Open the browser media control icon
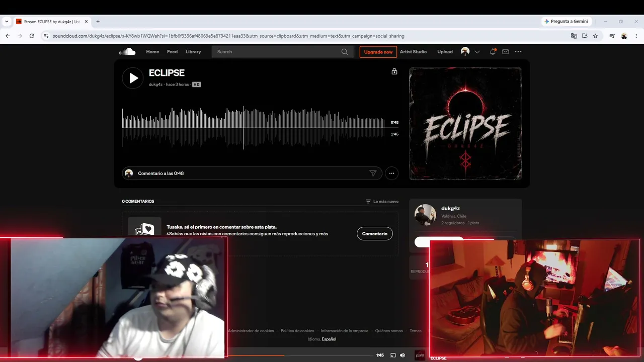 [x=612, y=36]
